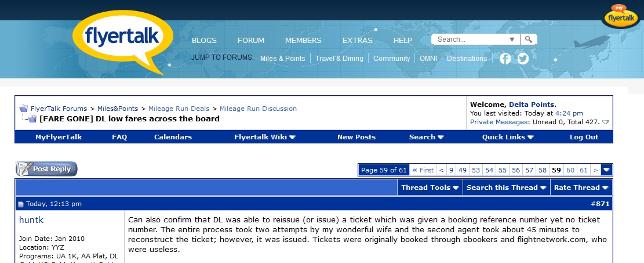644x263 pixels.
Task: Open the Facebook icon link
Action: coord(505,59)
